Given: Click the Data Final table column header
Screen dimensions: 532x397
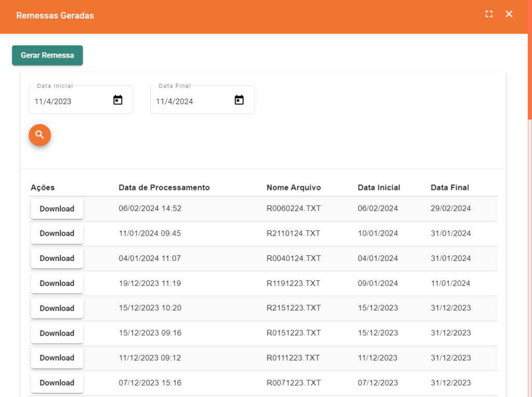Looking at the screenshot, I should 449,187.
